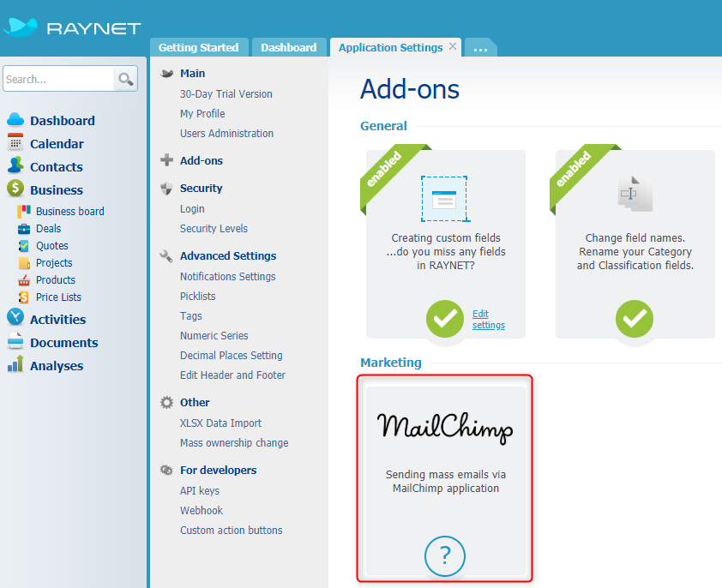Open Notifications Settings

[x=228, y=276]
